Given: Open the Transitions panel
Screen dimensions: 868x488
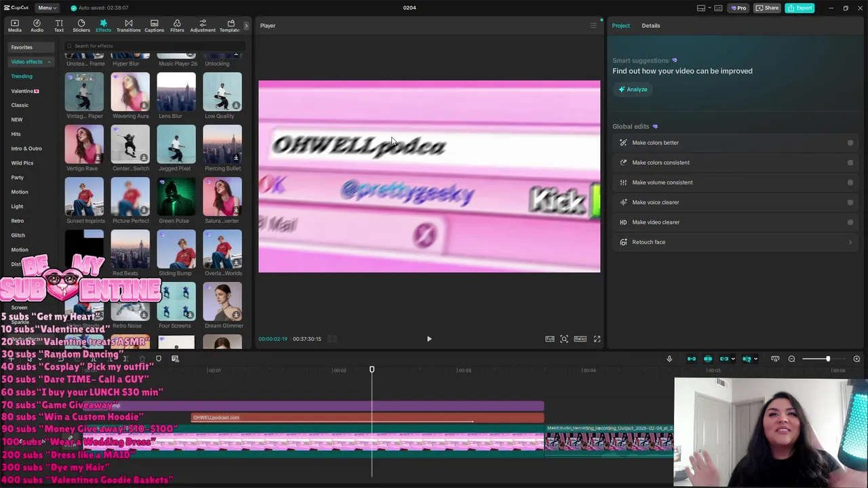Looking at the screenshot, I should [128, 26].
